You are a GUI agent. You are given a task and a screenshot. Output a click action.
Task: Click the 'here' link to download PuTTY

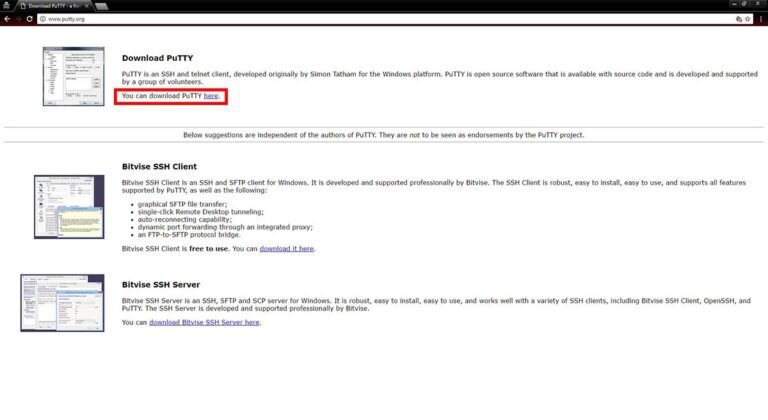tap(211, 96)
